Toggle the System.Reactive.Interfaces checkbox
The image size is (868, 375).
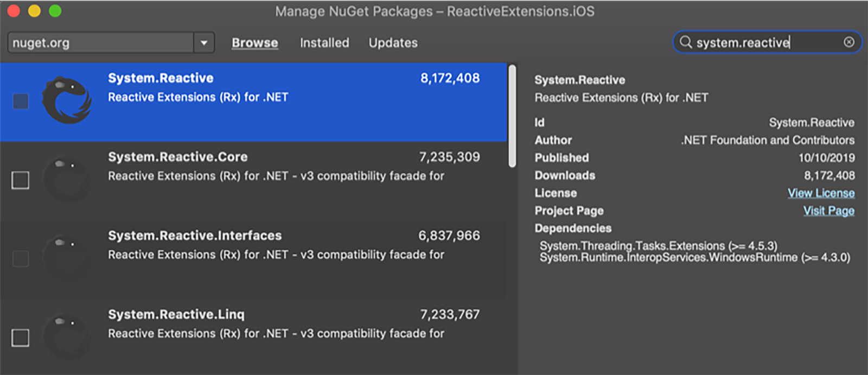(21, 259)
